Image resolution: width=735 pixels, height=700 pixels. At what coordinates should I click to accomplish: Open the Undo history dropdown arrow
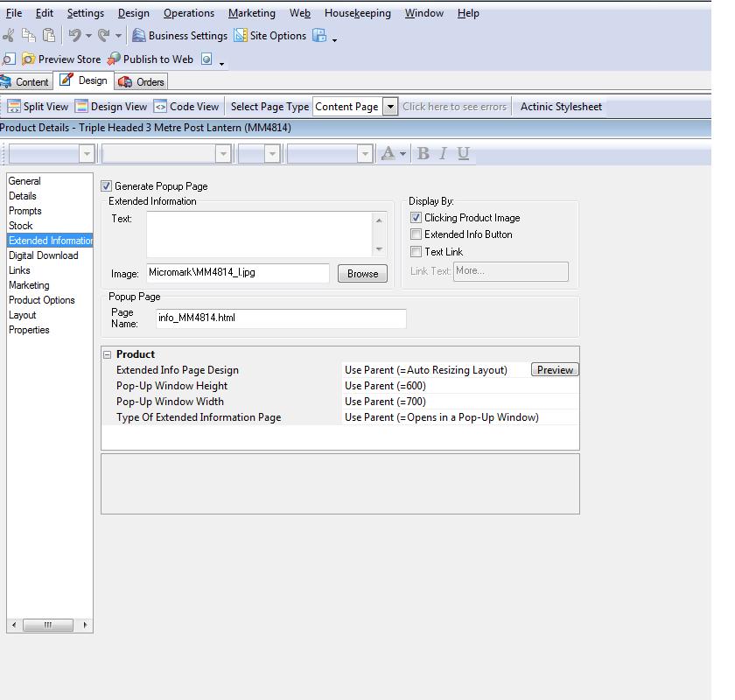88,36
